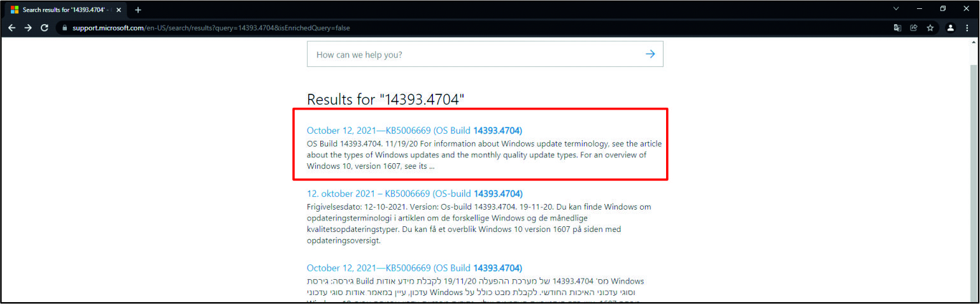
Task: Restore down the browser window
Action: 943,9
